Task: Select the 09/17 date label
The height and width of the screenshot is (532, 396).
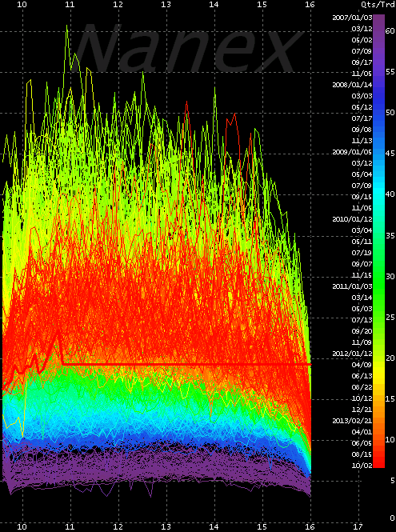Action: pos(362,62)
